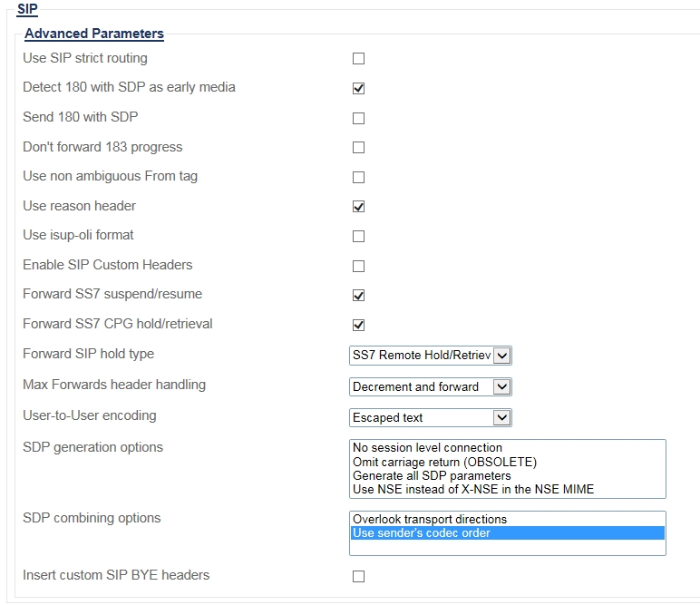Tick Don't forward 183 progress checkbox

(x=358, y=148)
